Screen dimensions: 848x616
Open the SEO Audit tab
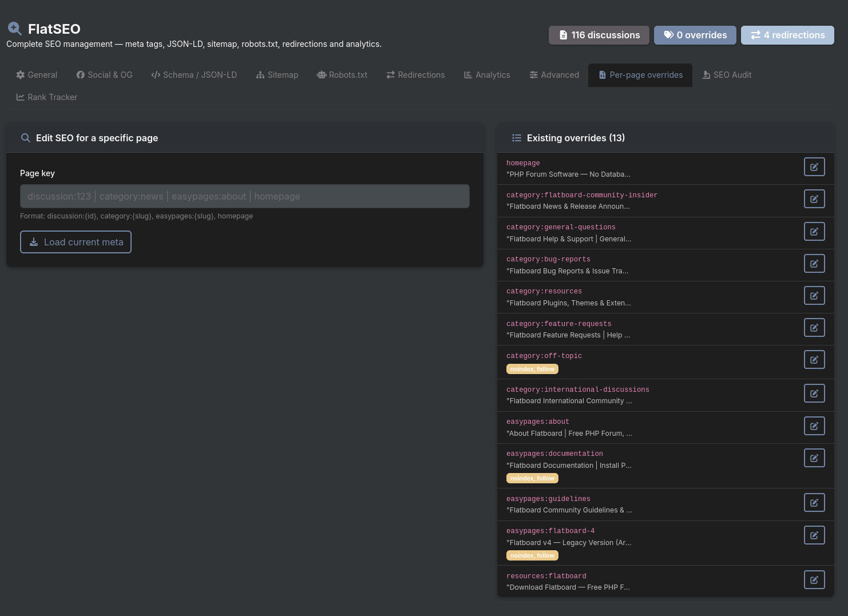(x=727, y=75)
